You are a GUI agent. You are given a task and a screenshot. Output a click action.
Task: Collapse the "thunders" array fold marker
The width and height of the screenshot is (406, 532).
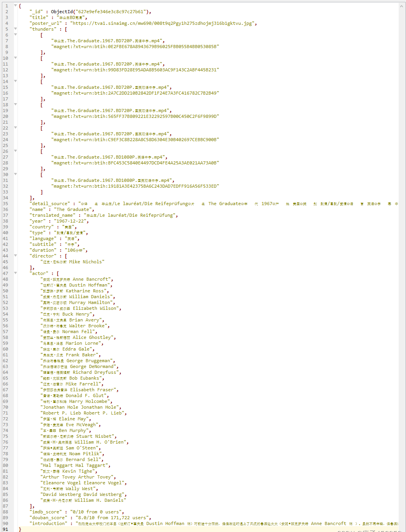[15, 29]
